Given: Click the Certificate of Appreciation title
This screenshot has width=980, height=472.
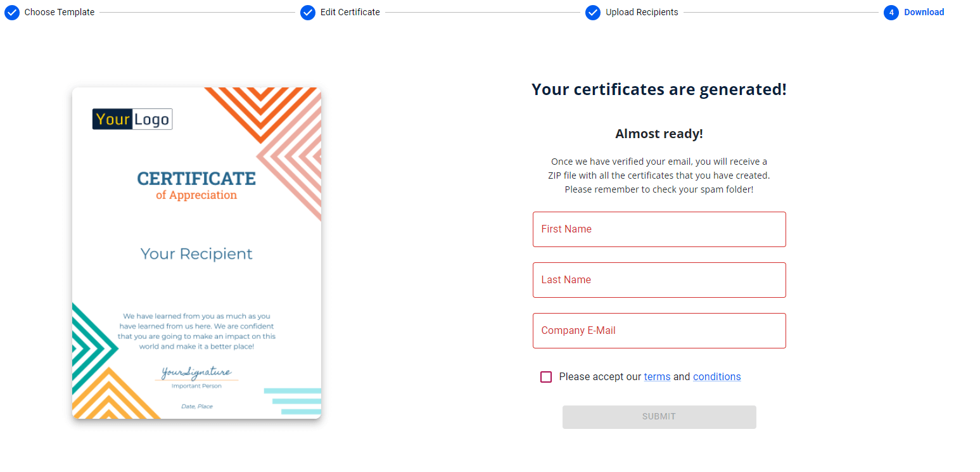Looking at the screenshot, I should tap(196, 182).
